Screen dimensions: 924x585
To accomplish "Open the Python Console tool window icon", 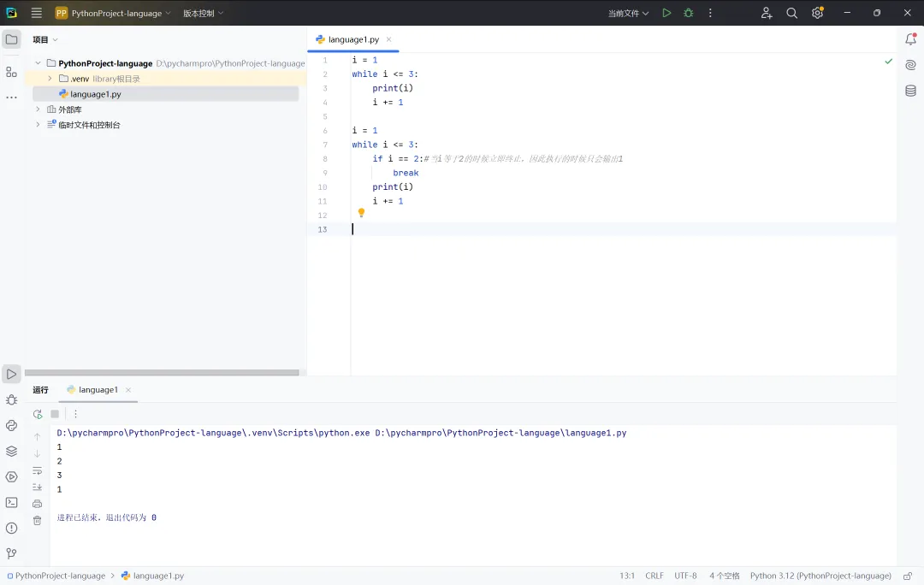I will pos(11,425).
